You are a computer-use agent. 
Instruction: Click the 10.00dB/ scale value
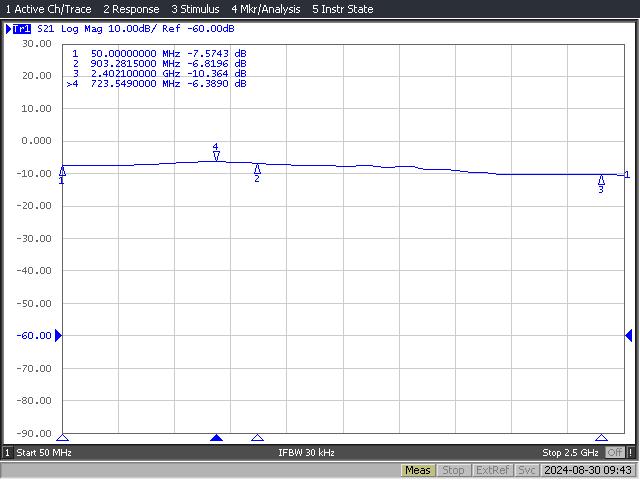pos(132,29)
